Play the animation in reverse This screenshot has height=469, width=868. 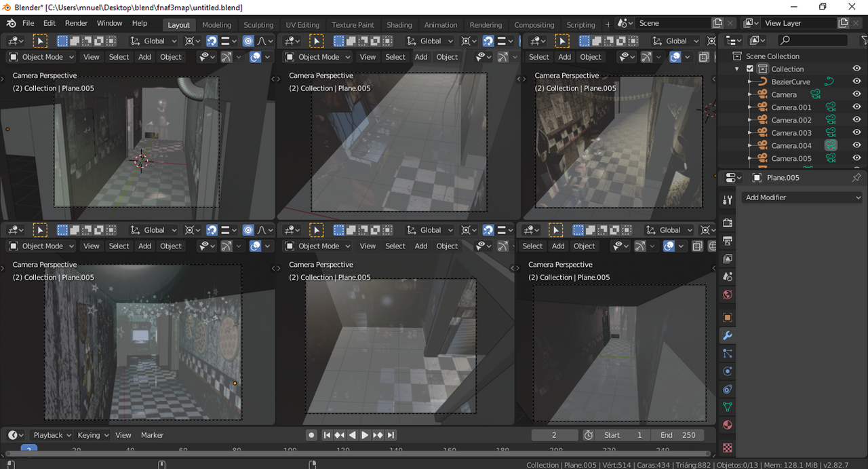click(x=353, y=435)
